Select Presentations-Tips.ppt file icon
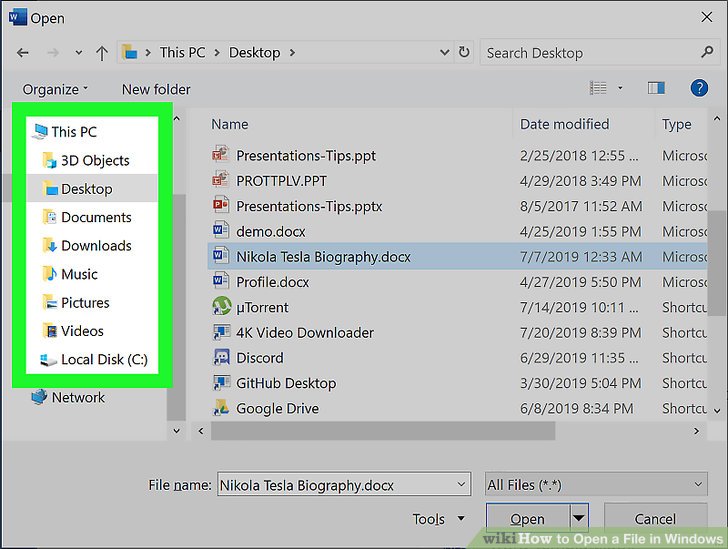Image resolution: width=728 pixels, height=549 pixels. click(x=221, y=154)
